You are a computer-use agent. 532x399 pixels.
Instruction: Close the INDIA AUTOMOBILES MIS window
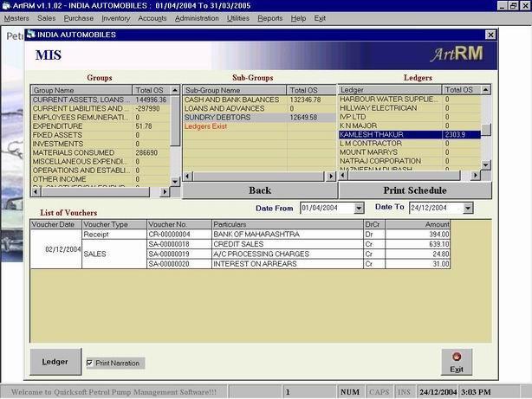[x=490, y=35]
